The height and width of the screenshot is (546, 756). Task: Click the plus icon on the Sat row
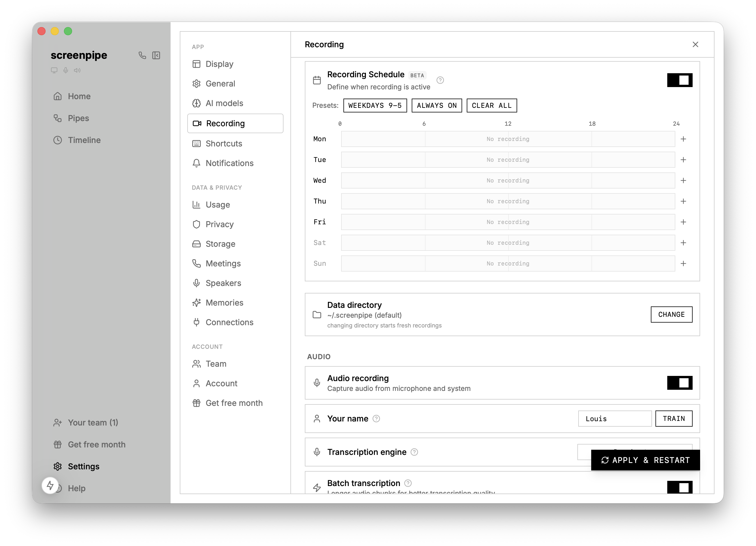683,243
